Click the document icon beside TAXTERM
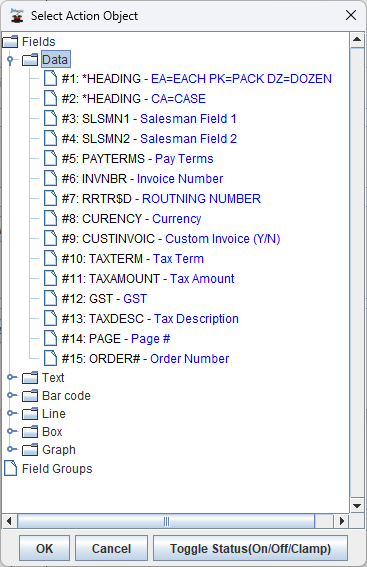The height and width of the screenshot is (567, 367). point(50,259)
